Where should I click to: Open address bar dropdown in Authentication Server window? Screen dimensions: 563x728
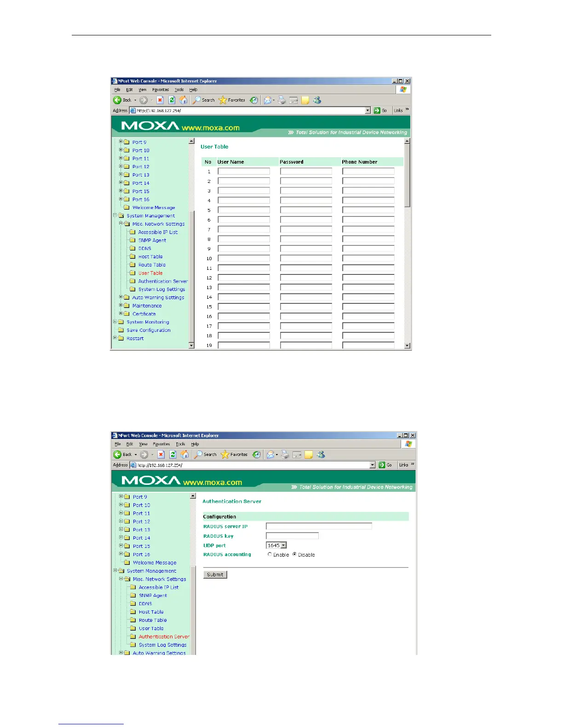coord(373,465)
